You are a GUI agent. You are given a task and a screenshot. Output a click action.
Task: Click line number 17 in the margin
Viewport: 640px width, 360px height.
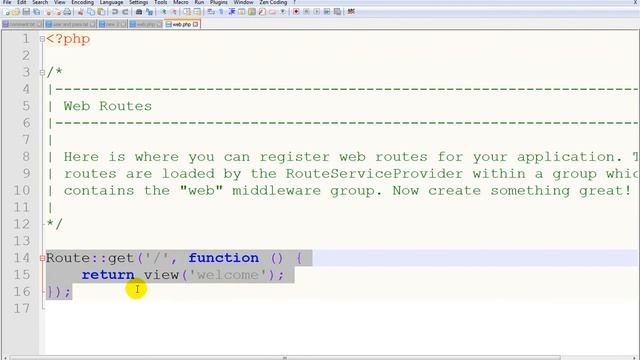pos(22,308)
